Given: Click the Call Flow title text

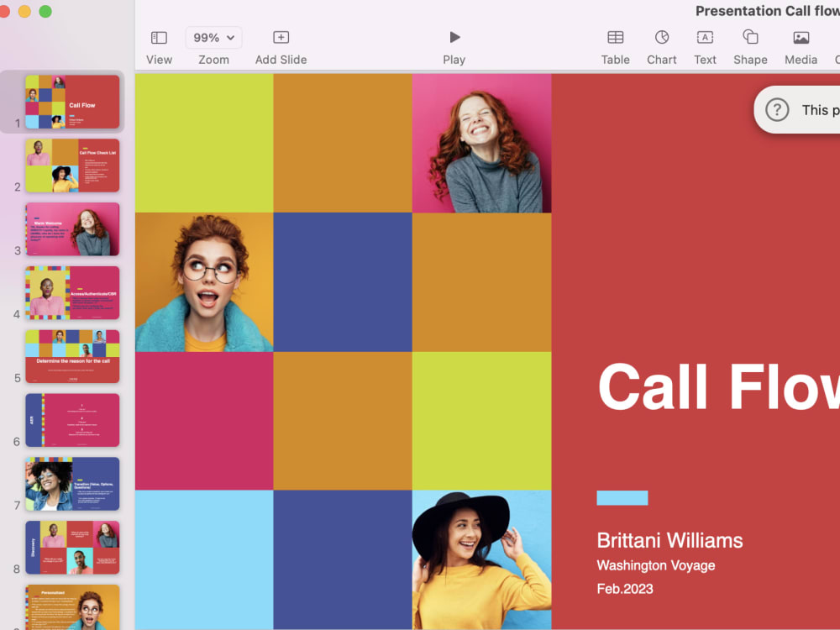Looking at the screenshot, I should click(718, 386).
